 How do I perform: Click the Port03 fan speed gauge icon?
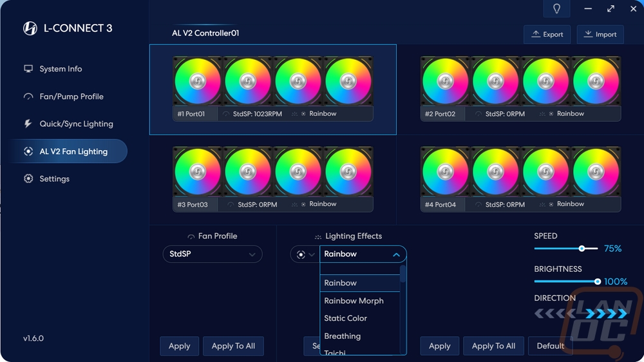231,204
